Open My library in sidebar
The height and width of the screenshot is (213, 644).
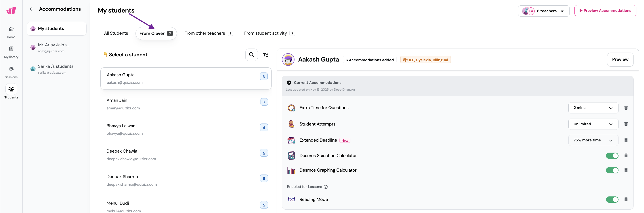pyautogui.click(x=11, y=53)
